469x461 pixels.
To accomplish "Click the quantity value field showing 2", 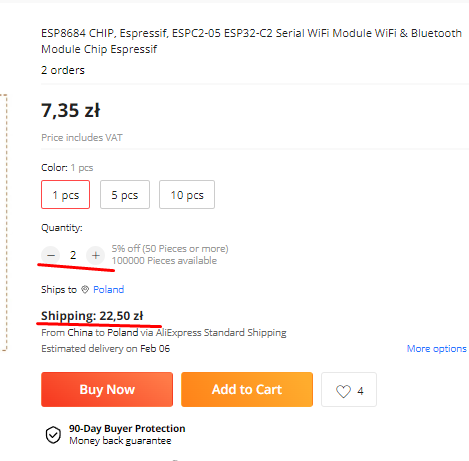I will click(x=73, y=255).
